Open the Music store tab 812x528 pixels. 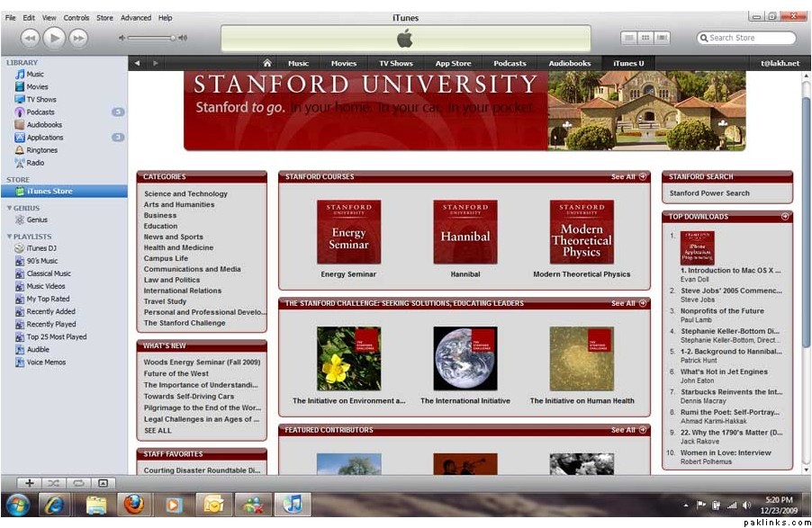(x=298, y=63)
